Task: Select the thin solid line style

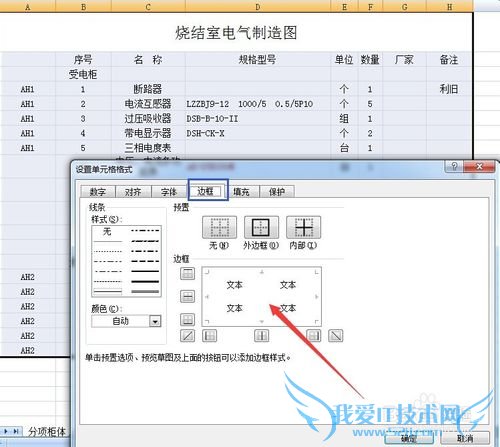Action: pyautogui.click(x=108, y=241)
